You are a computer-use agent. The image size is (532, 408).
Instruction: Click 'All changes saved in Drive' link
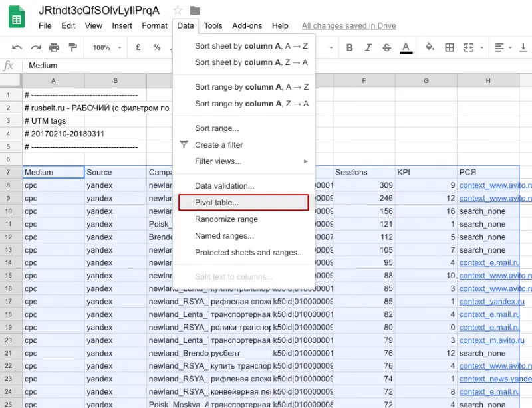coord(348,26)
